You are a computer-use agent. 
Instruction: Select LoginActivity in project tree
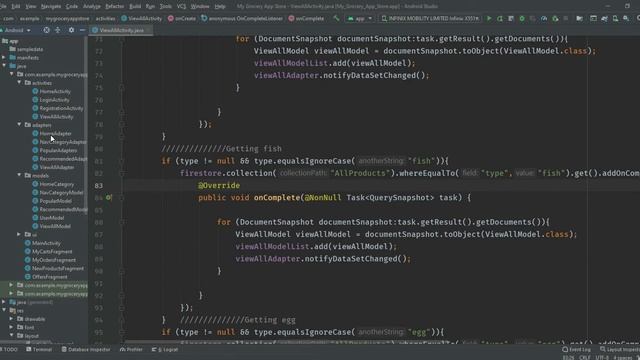pos(54,100)
